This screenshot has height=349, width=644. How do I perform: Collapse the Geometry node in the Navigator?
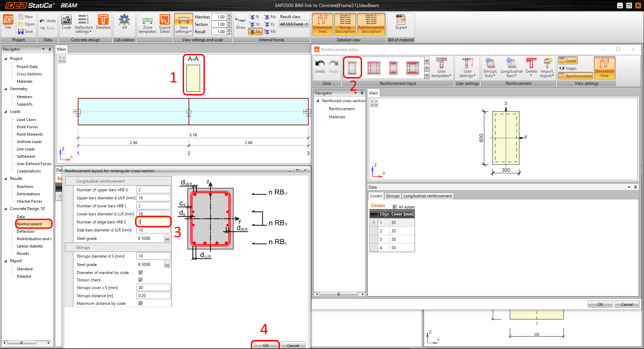pos(6,88)
